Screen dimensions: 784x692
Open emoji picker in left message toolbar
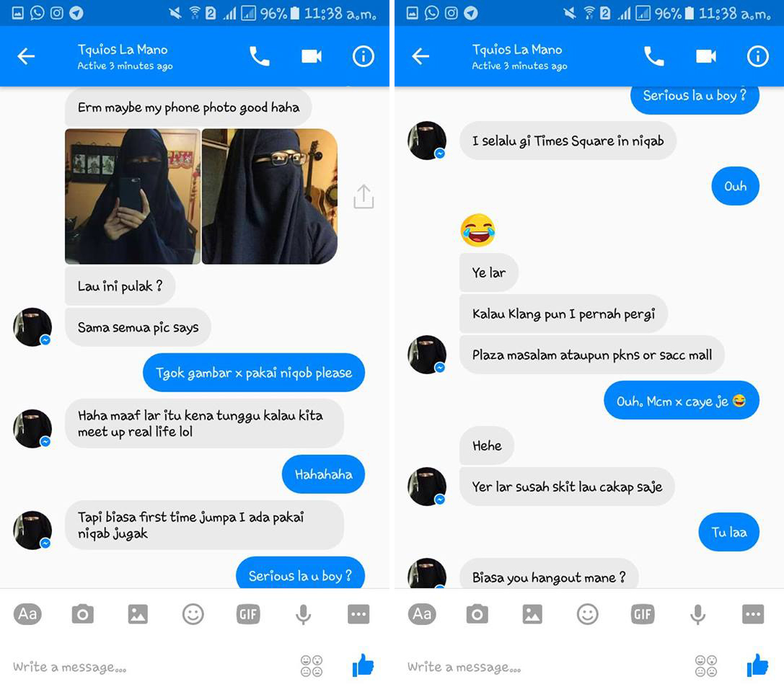click(x=193, y=614)
